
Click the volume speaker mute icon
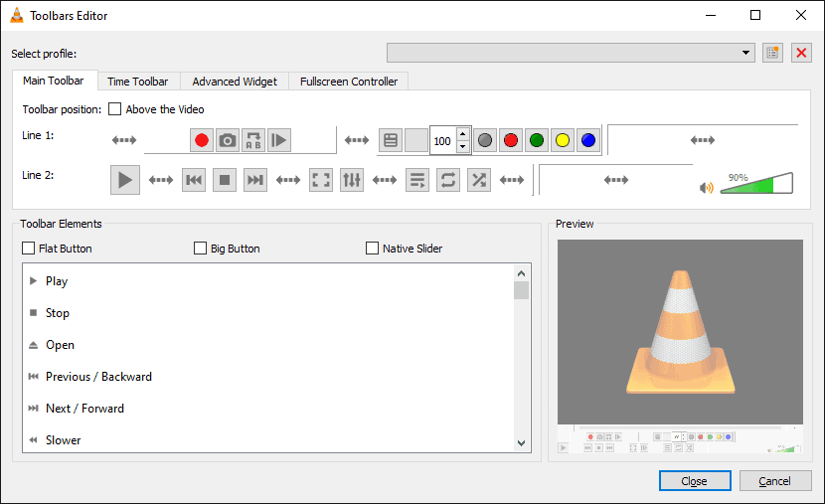coord(707,188)
